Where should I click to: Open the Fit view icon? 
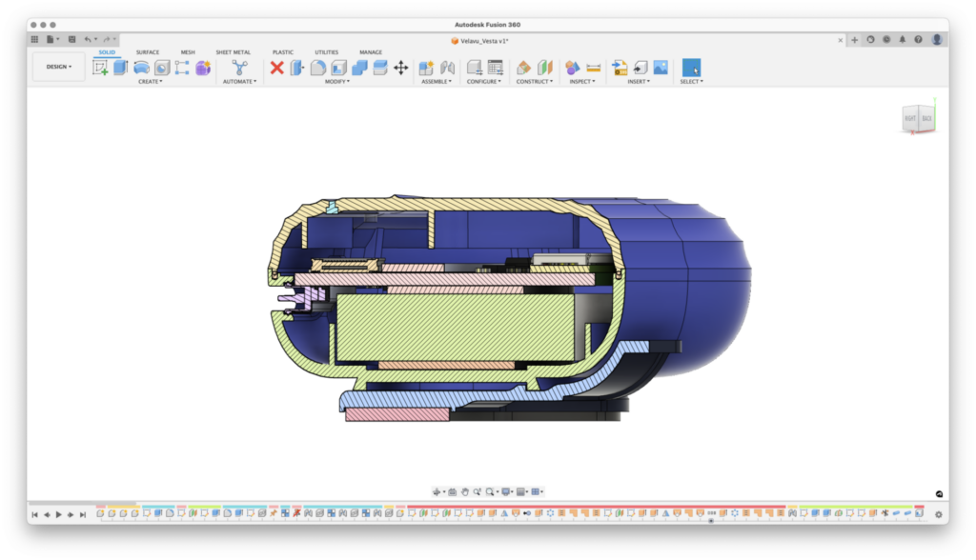[x=490, y=490]
